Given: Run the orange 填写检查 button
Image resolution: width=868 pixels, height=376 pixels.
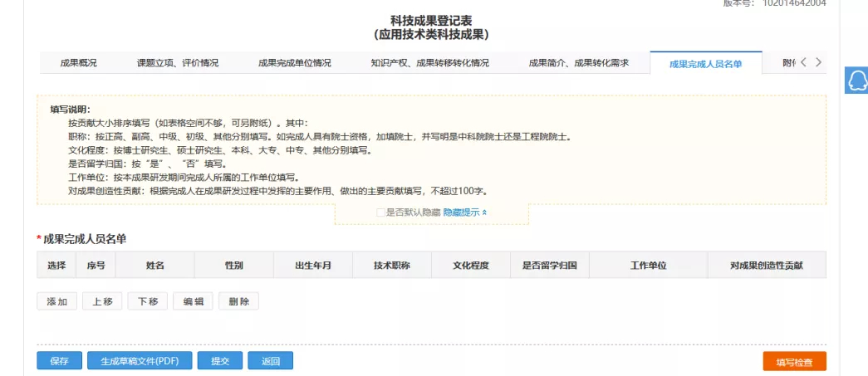Looking at the screenshot, I should click(794, 362).
